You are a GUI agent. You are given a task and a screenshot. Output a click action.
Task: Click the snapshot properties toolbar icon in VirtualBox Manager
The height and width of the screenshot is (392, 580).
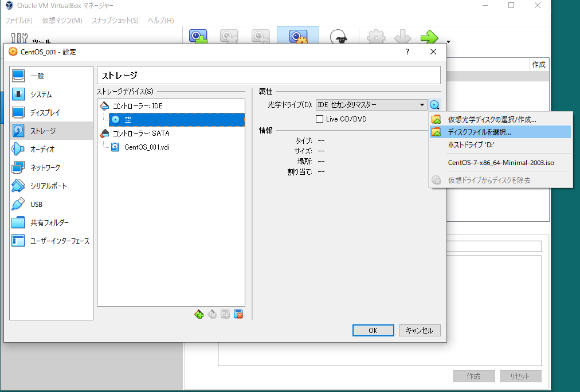[x=298, y=36]
